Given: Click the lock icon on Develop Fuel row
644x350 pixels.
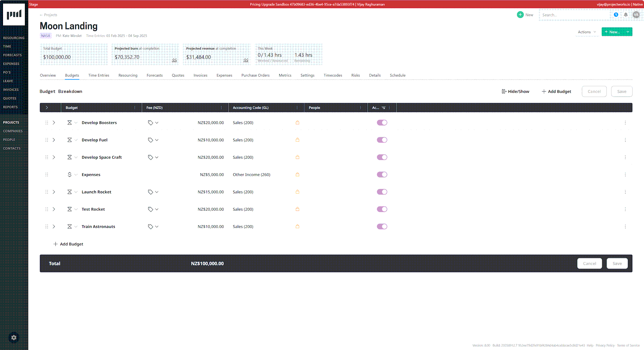Looking at the screenshot, I should point(297,140).
